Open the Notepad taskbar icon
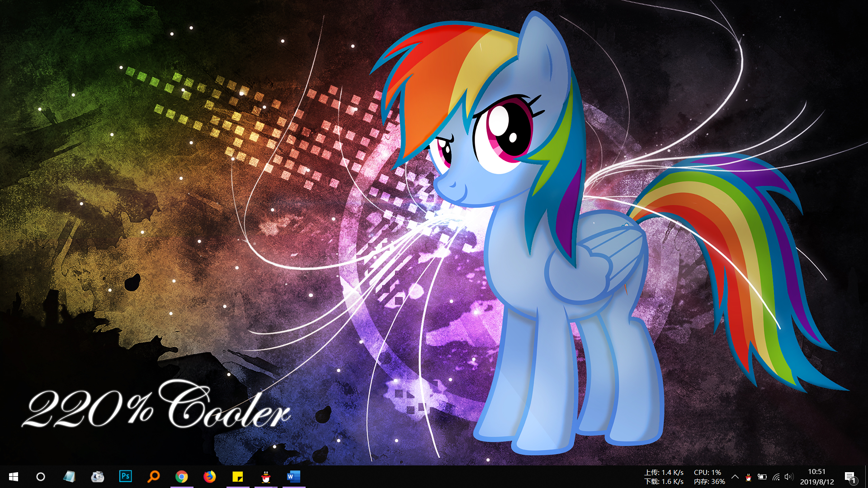This screenshot has height=488, width=868. pos(69,477)
